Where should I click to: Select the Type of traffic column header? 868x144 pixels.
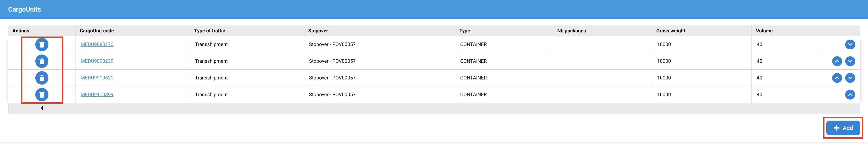[x=209, y=31]
